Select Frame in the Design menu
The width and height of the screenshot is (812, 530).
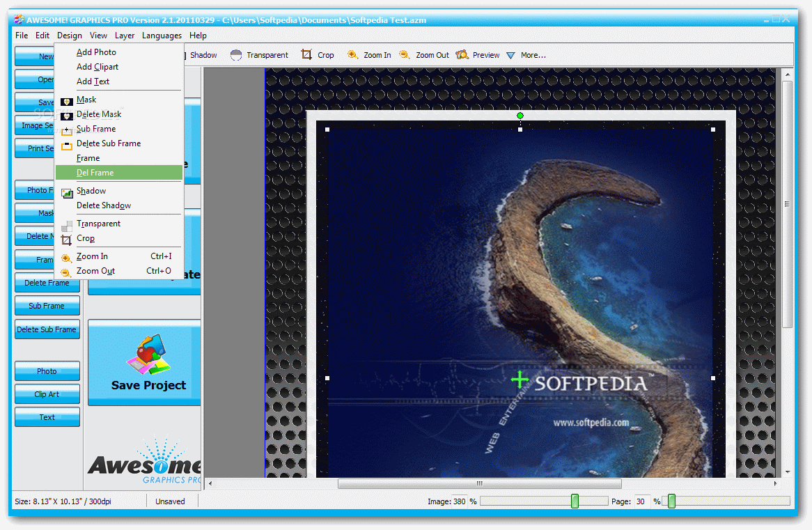tap(119, 158)
